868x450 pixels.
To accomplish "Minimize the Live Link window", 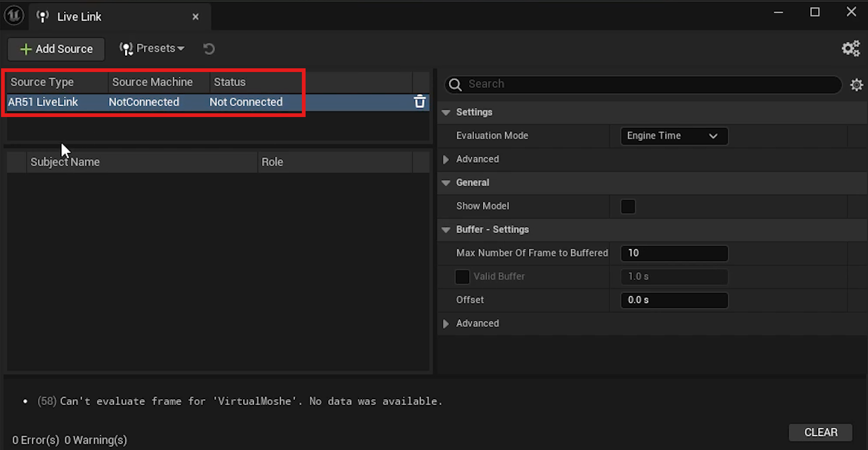I will point(778,12).
